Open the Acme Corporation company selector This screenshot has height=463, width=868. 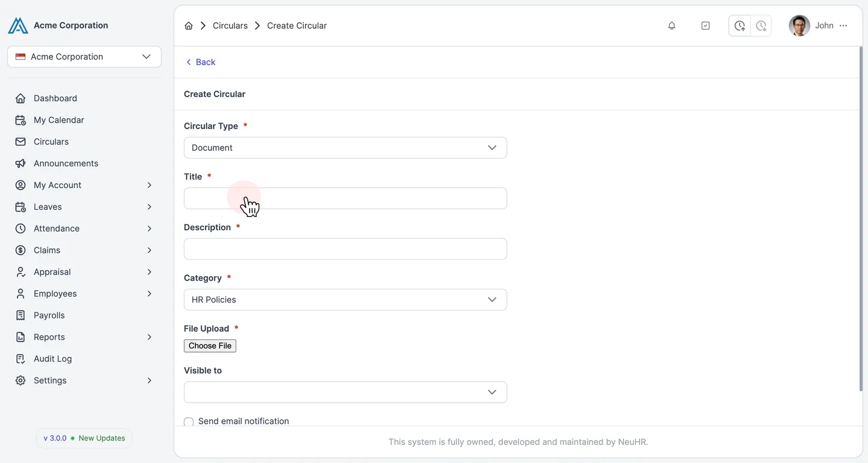pos(84,57)
